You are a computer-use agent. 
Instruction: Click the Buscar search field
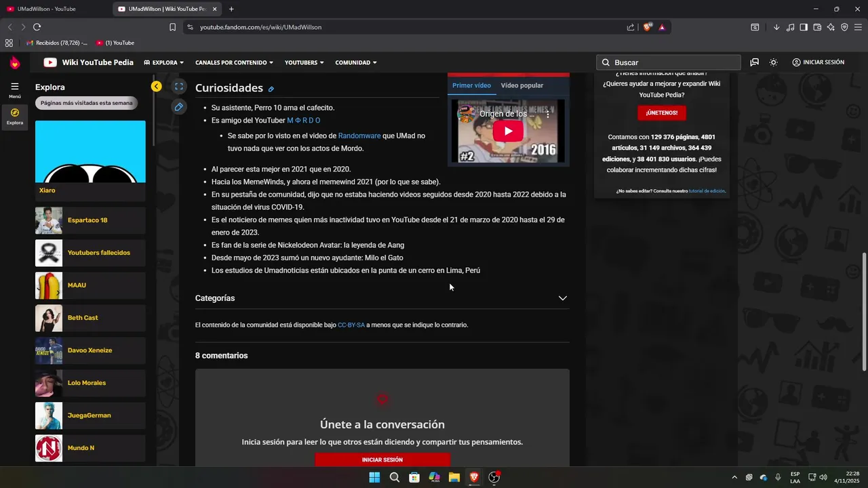click(669, 62)
